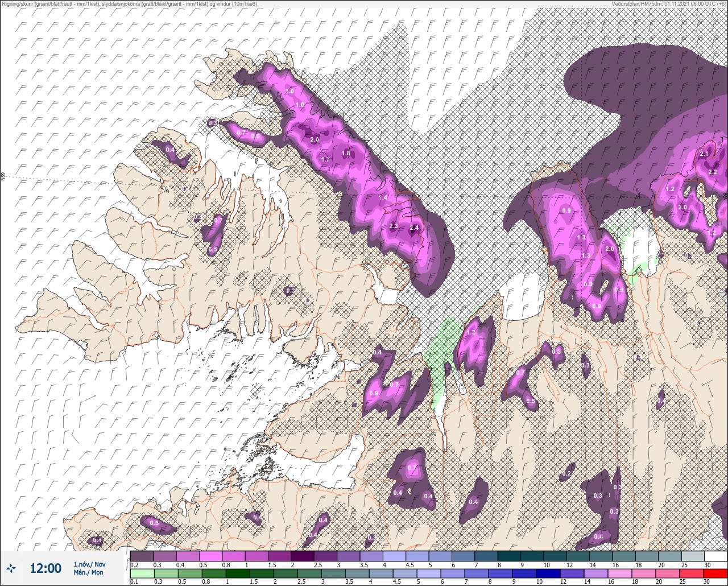Viewport: 728px width, 586px height.
Task: Select the dark teal upper swatch at 8
Action: tap(508, 556)
